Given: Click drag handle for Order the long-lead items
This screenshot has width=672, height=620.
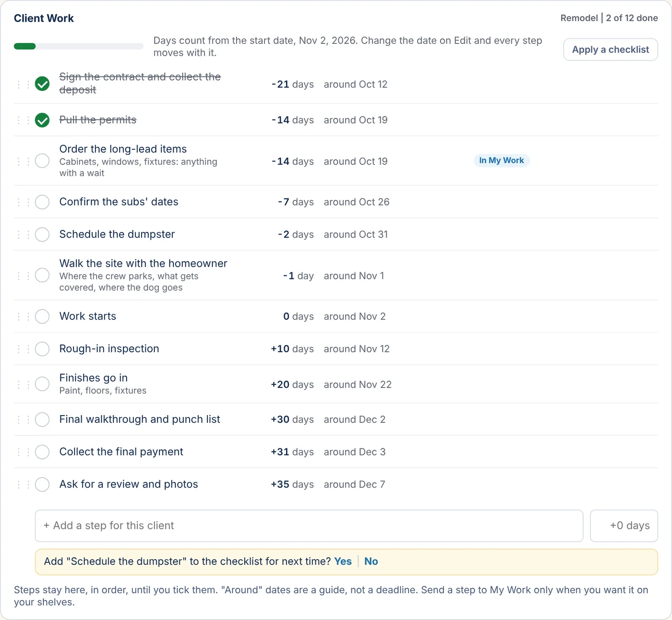Looking at the screenshot, I should pyautogui.click(x=24, y=161).
